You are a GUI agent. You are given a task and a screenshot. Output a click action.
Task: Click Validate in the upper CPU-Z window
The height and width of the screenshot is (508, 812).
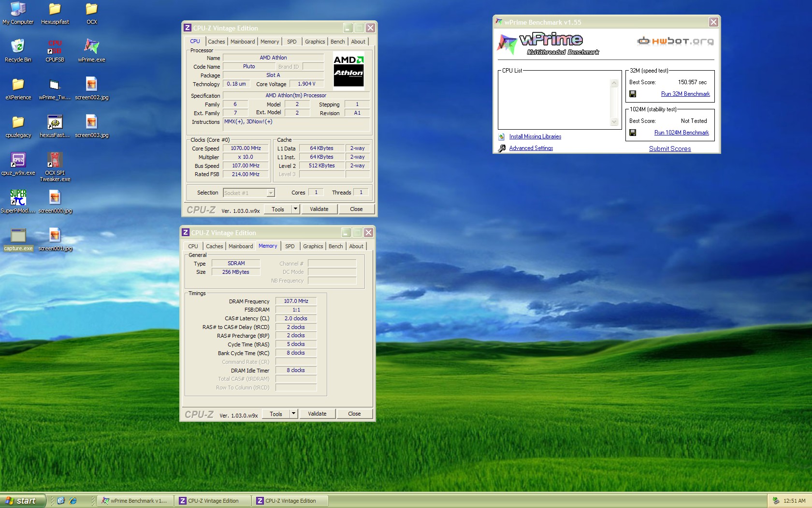click(x=319, y=209)
